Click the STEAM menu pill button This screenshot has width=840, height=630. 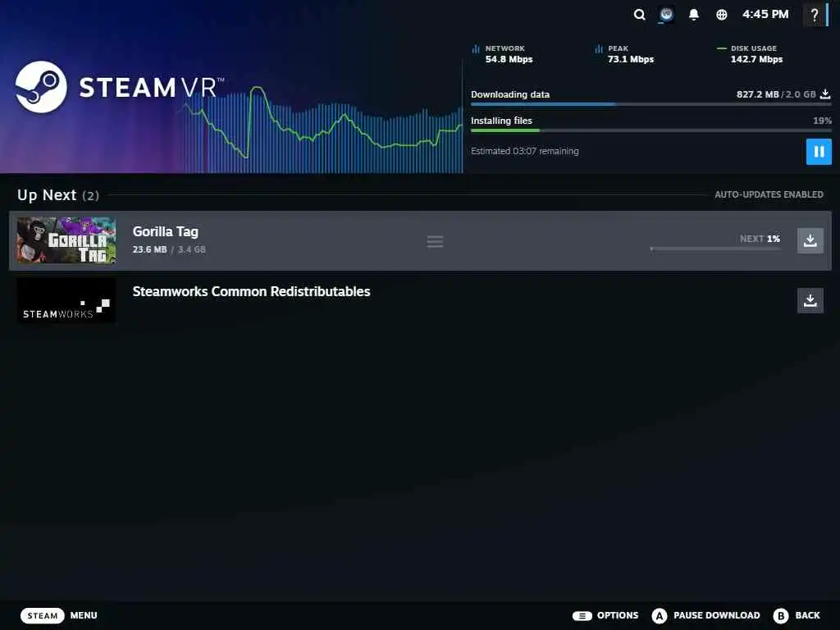point(43,615)
